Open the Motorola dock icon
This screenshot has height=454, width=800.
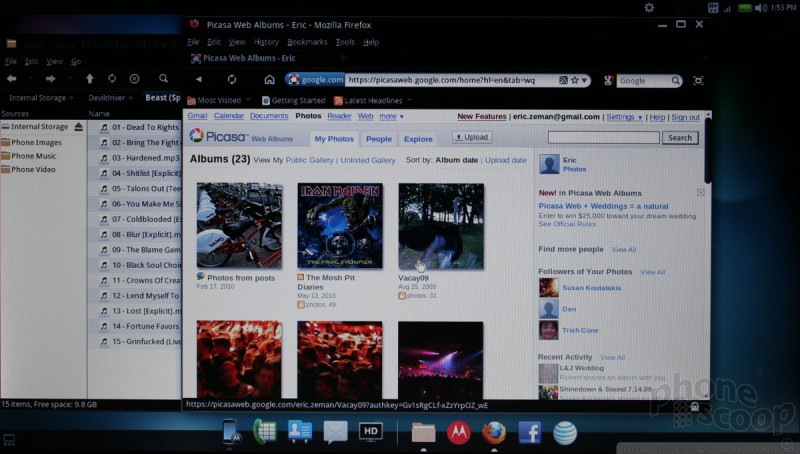click(x=459, y=432)
